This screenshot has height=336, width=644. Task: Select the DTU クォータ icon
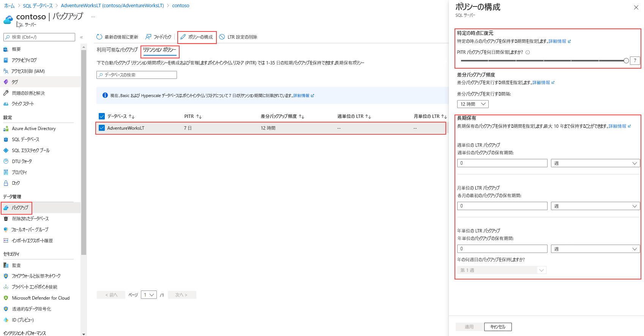[x=6, y=162]
